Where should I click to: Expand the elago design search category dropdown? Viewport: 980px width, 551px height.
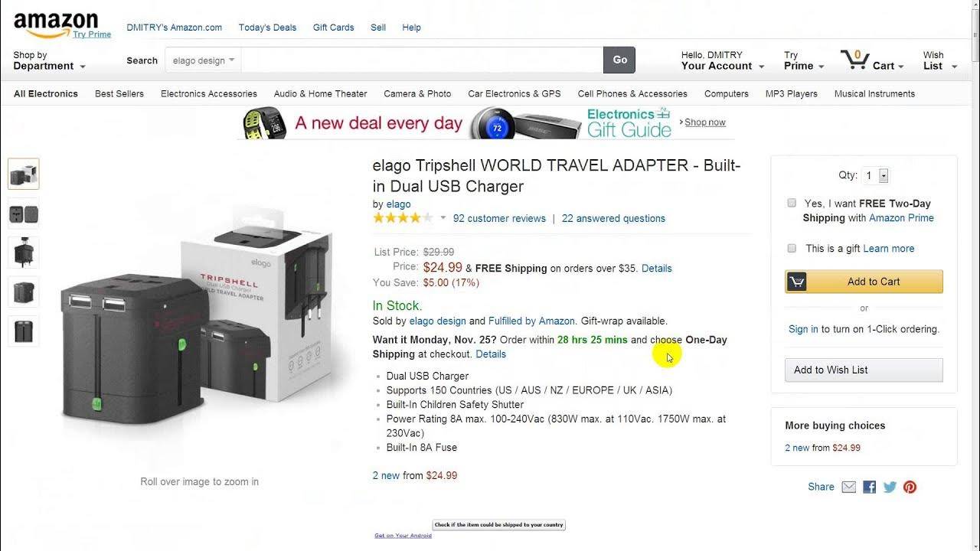(x=204, y=60)
